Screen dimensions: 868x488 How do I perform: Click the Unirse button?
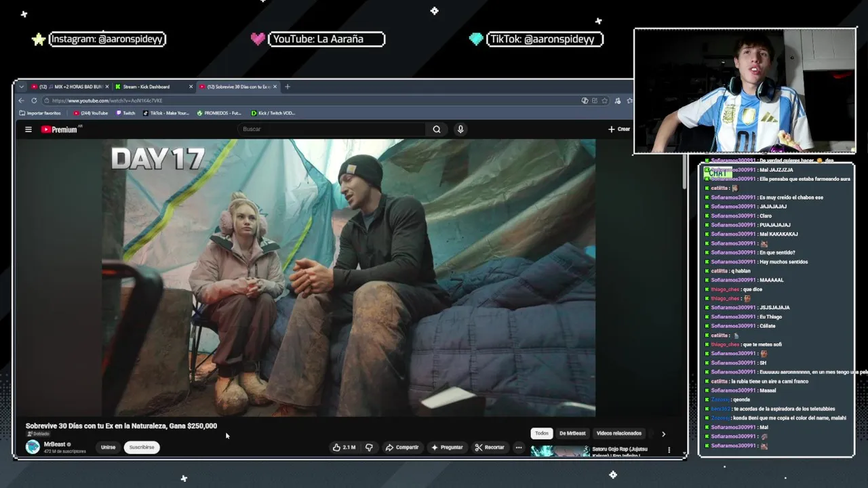108,447
